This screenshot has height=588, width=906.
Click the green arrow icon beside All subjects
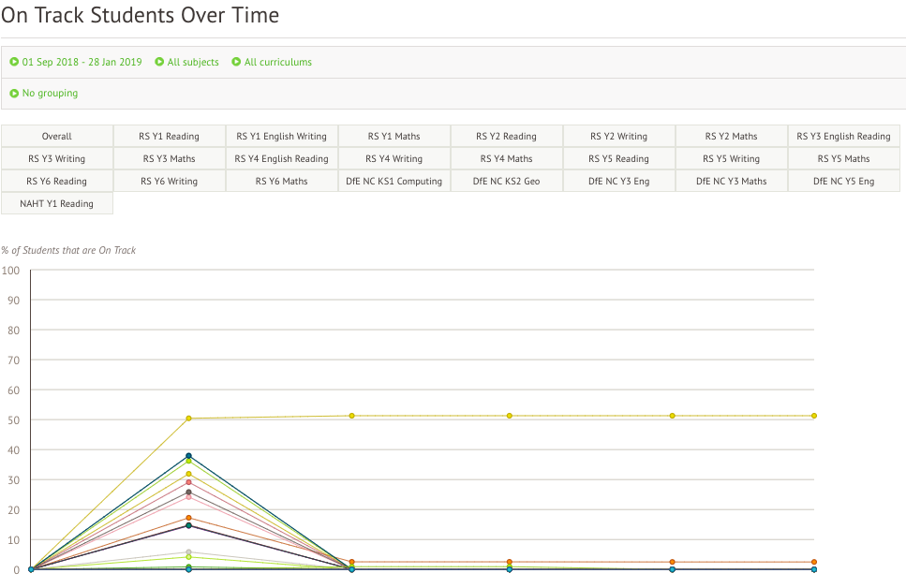[159, 63]
